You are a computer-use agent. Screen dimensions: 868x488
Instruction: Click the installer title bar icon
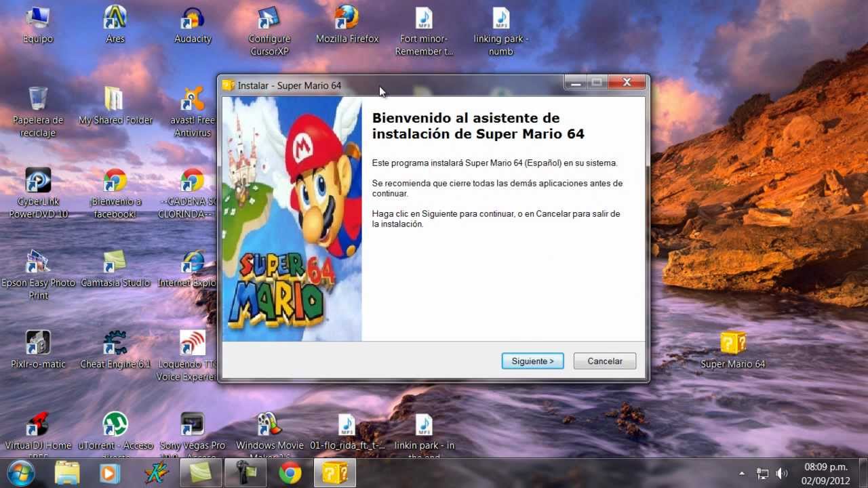229,85
